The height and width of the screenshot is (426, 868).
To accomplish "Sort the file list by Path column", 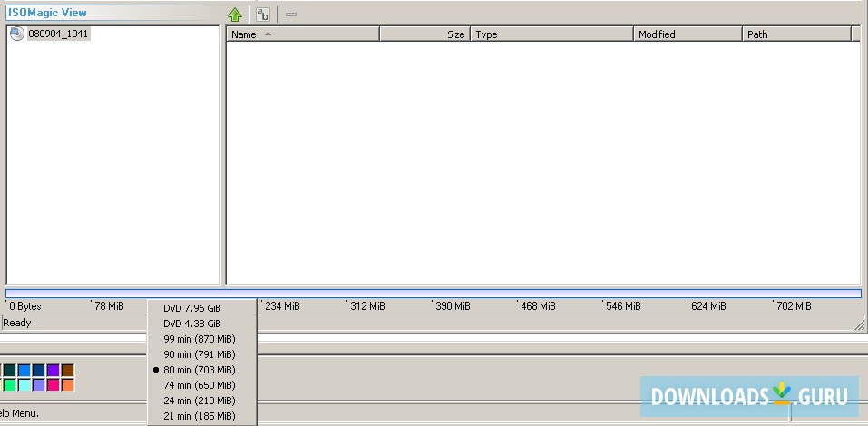I will pos(796,34).
